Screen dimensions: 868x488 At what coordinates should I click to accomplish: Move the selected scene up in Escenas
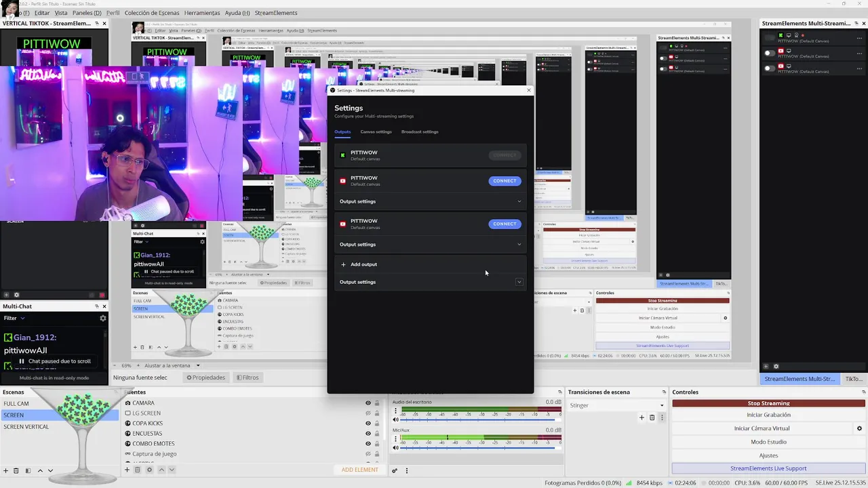point(40,470)
